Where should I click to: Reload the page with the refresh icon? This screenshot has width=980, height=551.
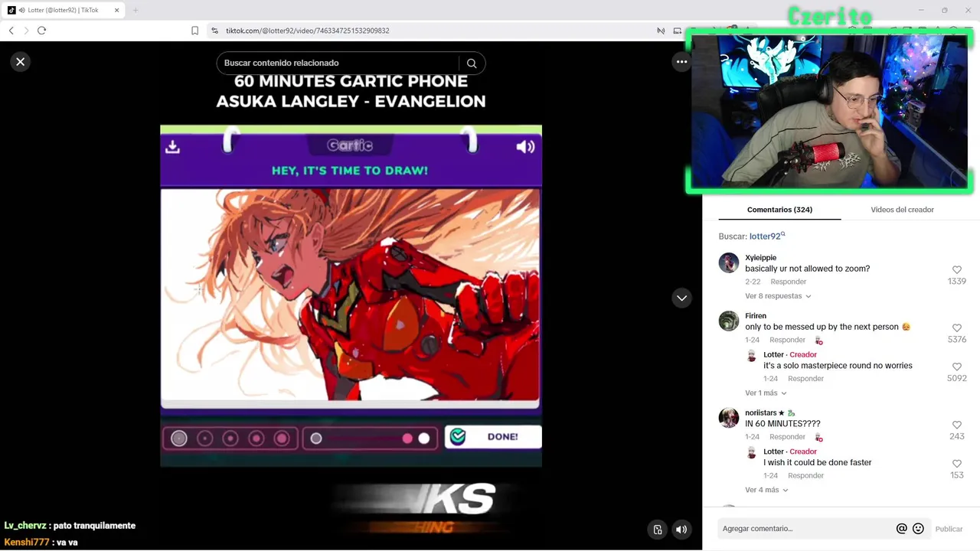point(41,31)
